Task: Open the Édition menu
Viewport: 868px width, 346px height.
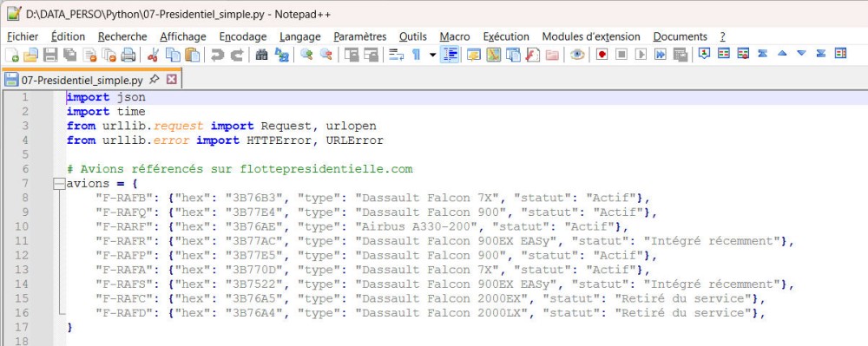Action: pyautogui.click(x=68, y=36)
